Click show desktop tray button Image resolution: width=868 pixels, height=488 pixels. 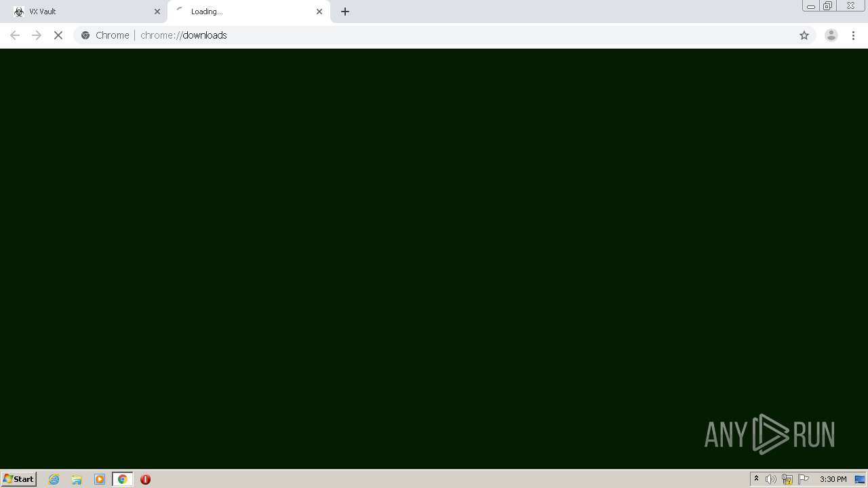click(860, 479)
